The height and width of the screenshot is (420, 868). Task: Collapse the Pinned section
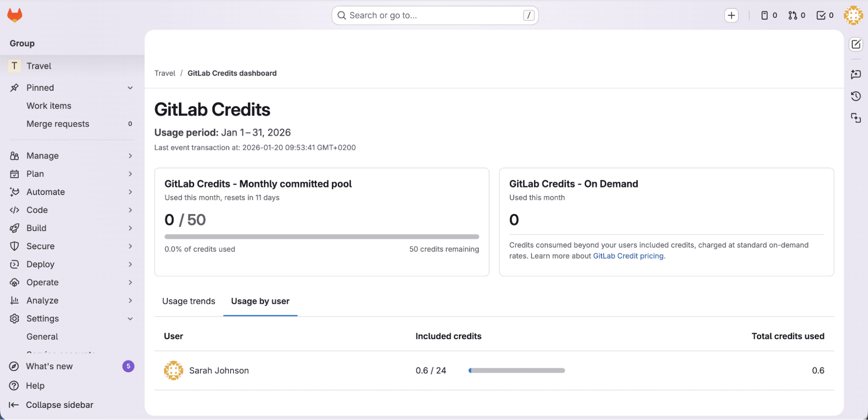(130, 87)
